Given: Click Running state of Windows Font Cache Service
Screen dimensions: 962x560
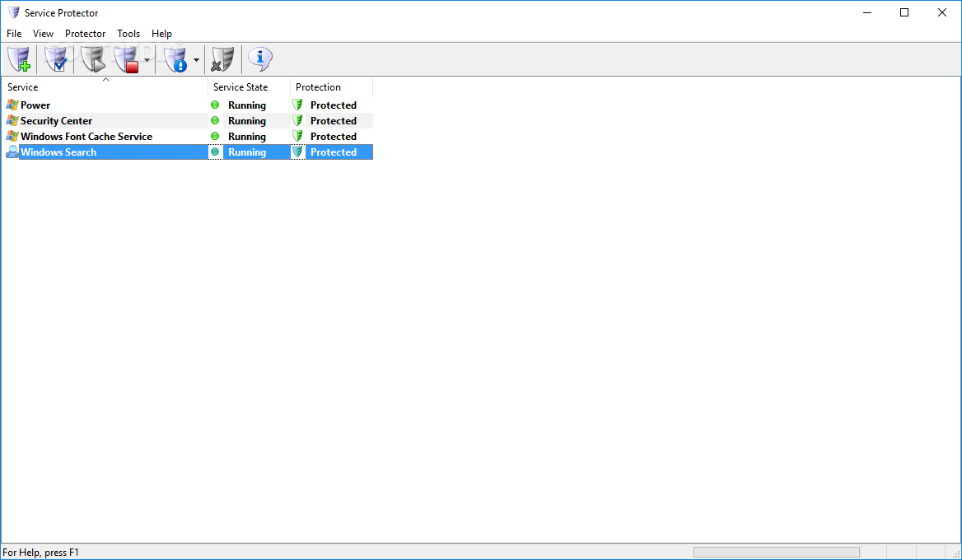Looking at the screenshot, I should (246, 137).
